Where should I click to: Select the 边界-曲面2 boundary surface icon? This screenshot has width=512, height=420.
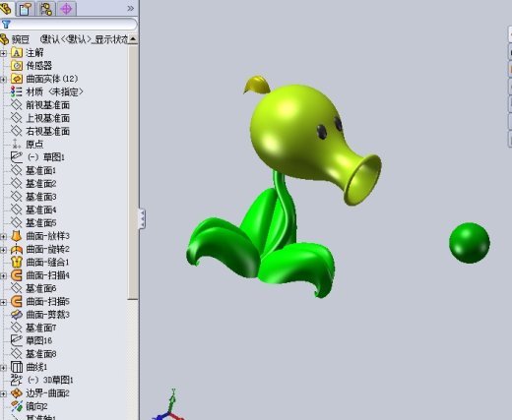[x=17, y=393]
